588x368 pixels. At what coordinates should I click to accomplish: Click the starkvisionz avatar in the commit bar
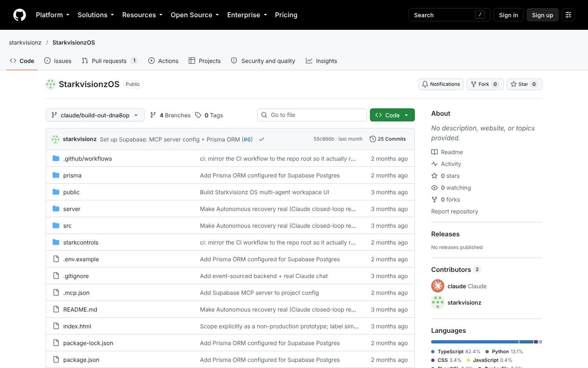[x=56, y=139]
